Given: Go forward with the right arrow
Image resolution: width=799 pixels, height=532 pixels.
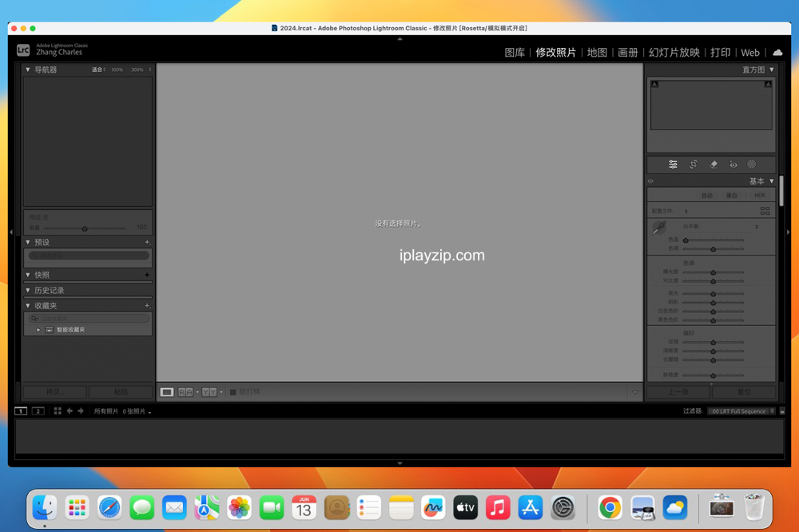Looking at the screenshot, I should 81,411.
